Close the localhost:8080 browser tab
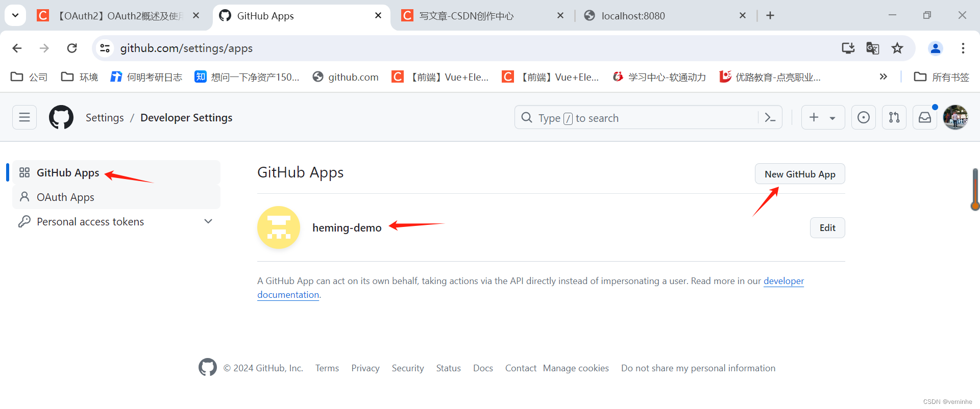The height and width of the screenshot is (409, 980). (743, 16)
